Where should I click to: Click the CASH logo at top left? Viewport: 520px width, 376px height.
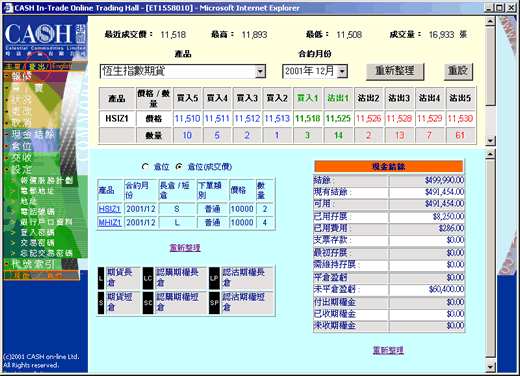(45, 39)
